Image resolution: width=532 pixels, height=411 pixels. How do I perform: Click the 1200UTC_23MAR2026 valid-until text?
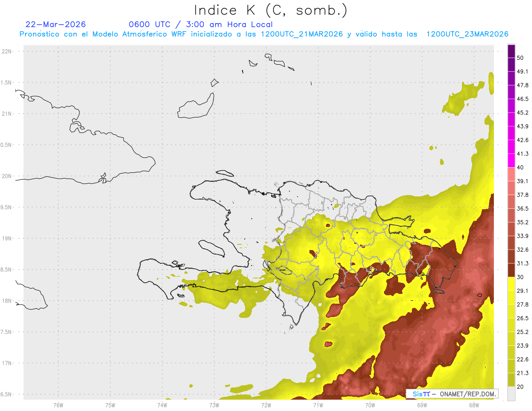coord(467,34)
